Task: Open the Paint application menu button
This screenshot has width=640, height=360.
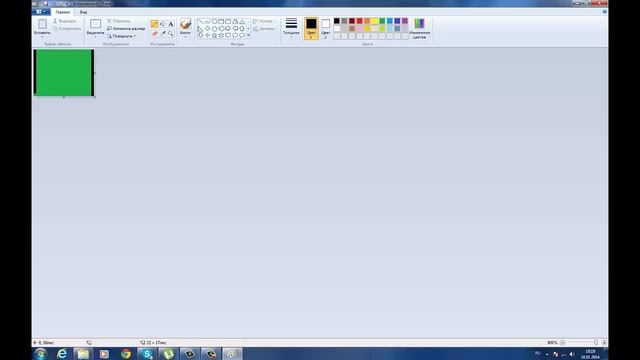Action: (x=41, y=12)
